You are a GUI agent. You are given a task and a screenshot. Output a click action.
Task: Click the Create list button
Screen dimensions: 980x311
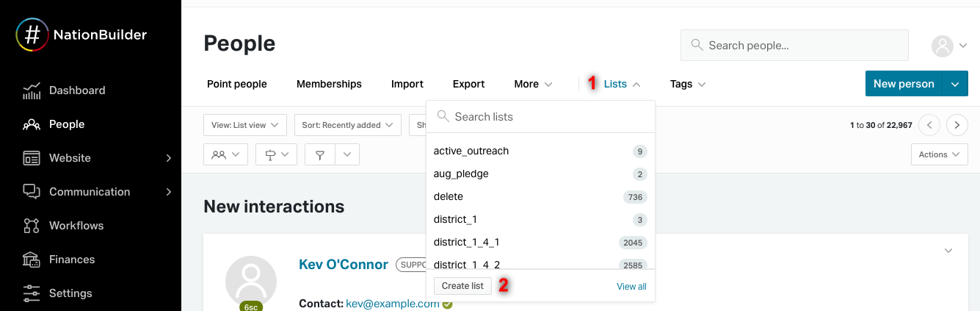point(462,286)
